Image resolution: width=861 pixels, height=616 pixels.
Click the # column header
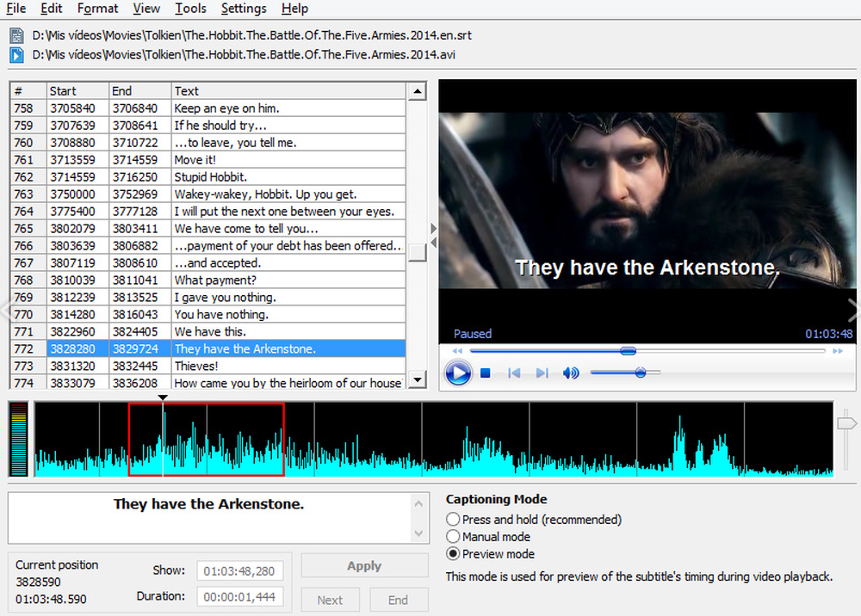(x=28, y=91)
